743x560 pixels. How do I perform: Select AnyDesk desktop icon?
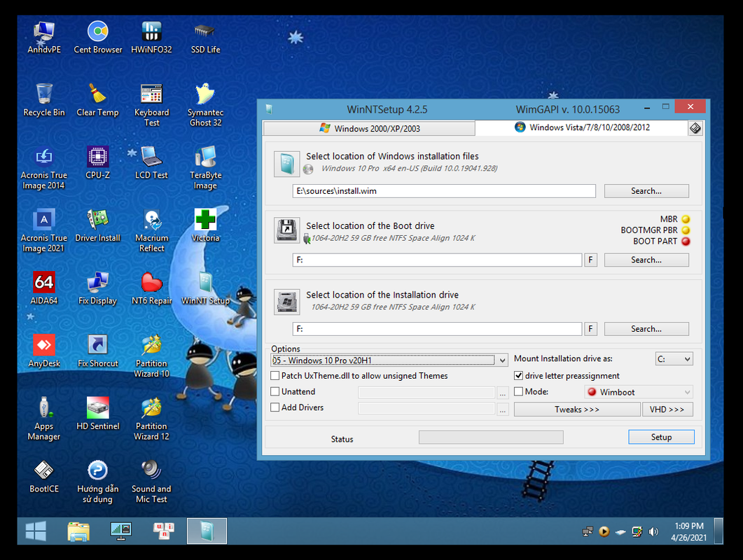tap(44, 351)
